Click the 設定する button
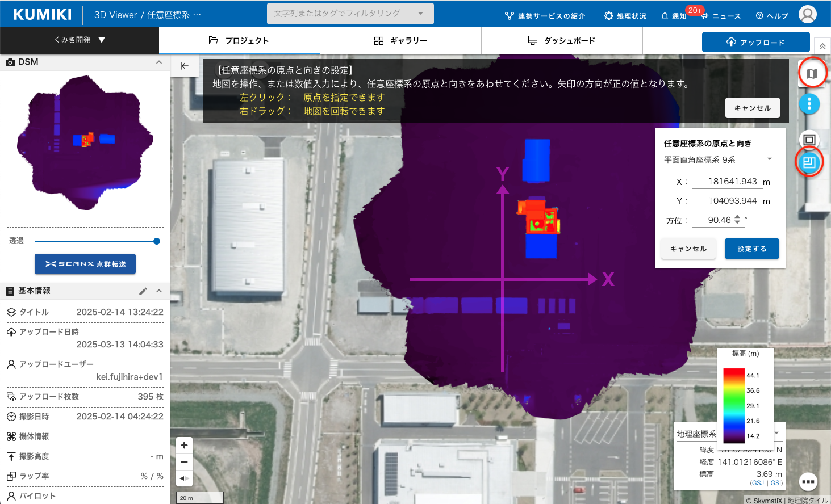831x504 pixels. 751,249
